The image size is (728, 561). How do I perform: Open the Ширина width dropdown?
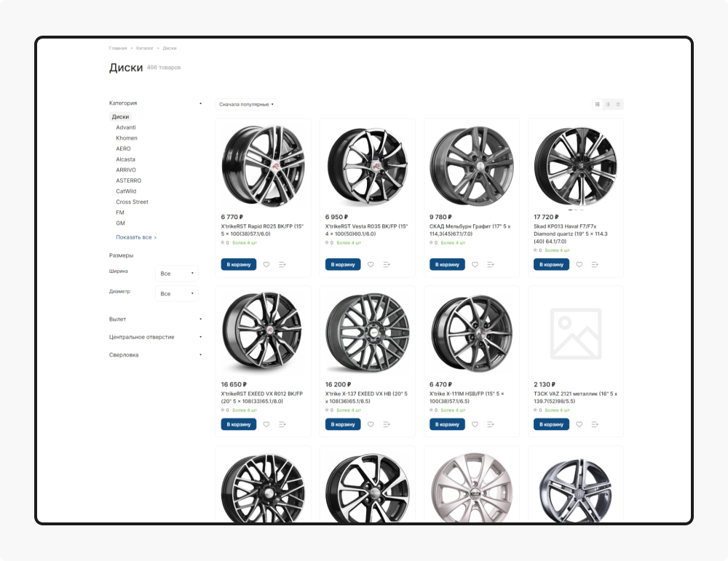(x=176, y=274)
